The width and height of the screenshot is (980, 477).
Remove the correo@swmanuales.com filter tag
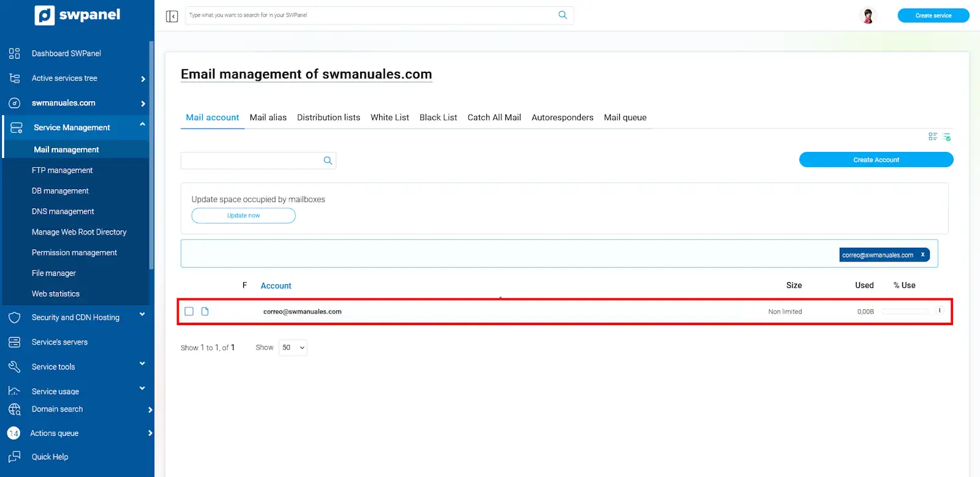(x=922, y=255)
